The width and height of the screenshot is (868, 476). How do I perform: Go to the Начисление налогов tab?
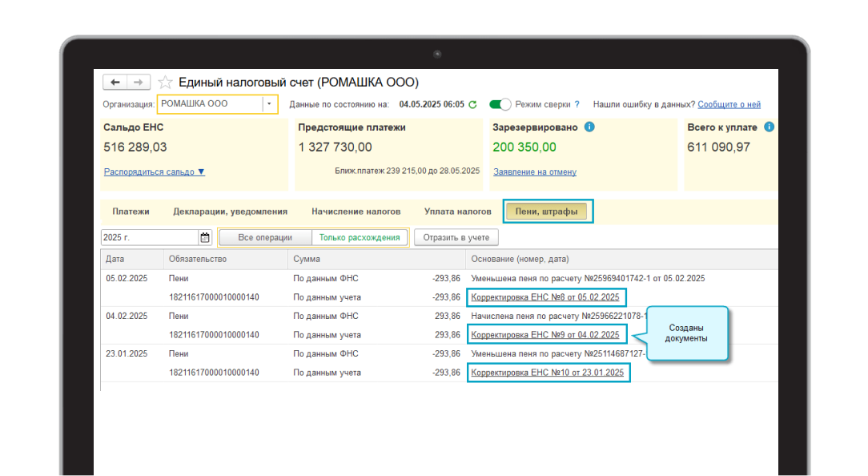[356, 212]
